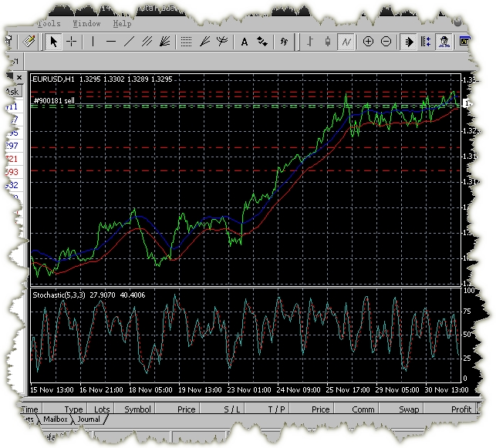Zoom out of the chart
The height and width of the screenshot is (448, 496).
(386, 42)
